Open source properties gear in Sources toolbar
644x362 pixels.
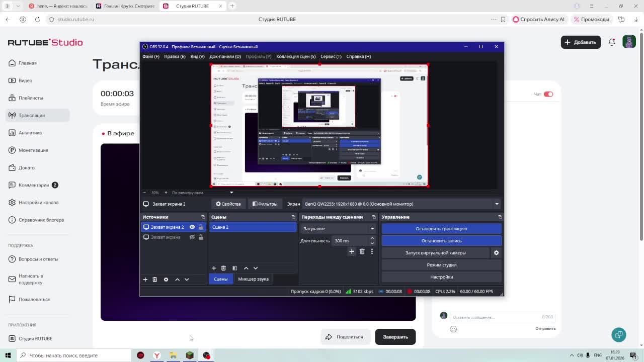click(x=166, y=280)
